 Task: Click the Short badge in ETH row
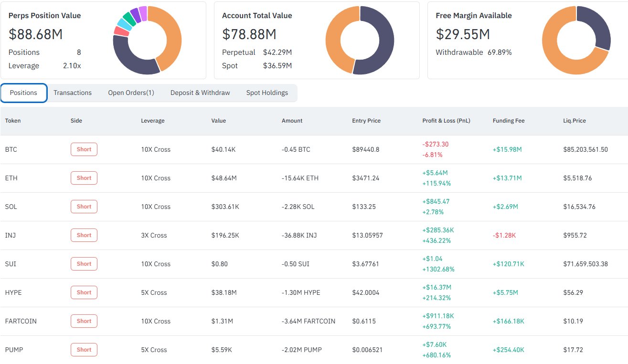84,178
